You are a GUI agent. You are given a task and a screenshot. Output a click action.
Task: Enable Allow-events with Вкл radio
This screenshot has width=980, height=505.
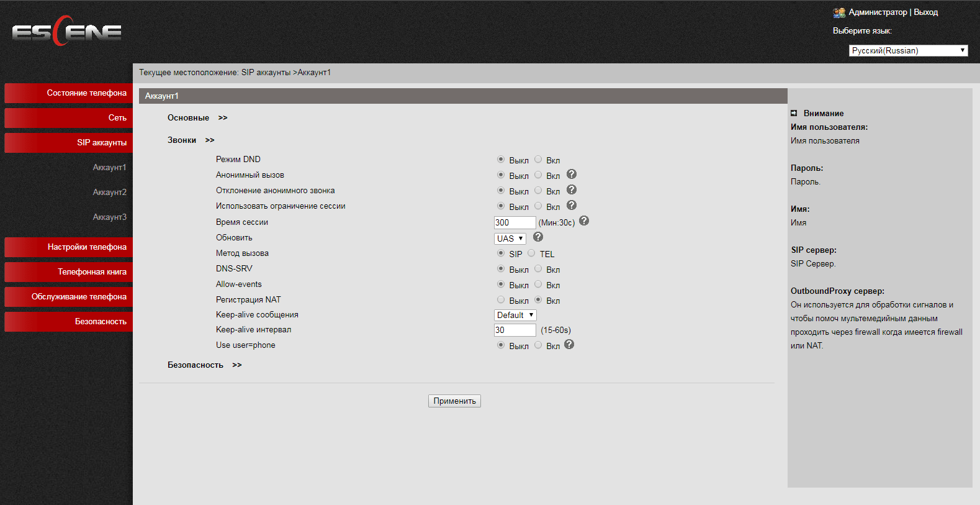click(538, 284)
